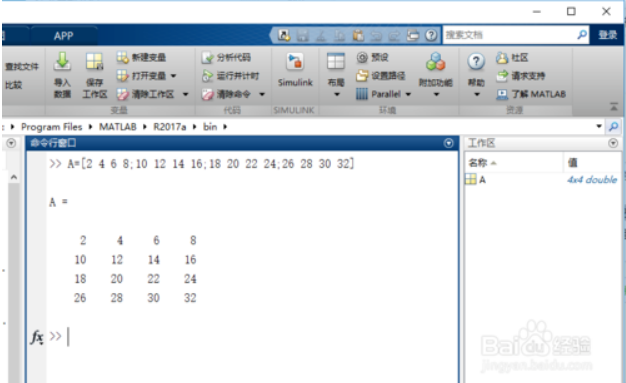Screen dimensions: 626x383
Task: Open 工作区 panel actions menu
Action: click(613, 143)
